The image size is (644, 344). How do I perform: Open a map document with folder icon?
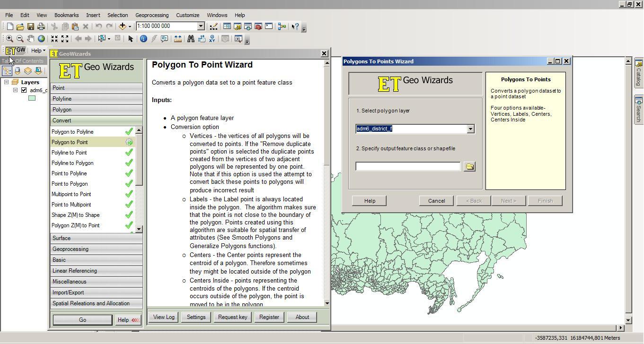click(x=20, y=26)
